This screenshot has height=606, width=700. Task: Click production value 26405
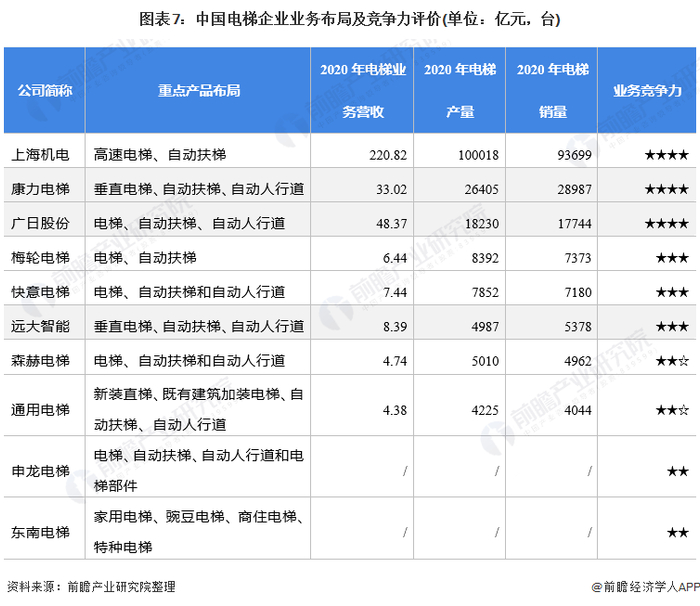[482, 189]
